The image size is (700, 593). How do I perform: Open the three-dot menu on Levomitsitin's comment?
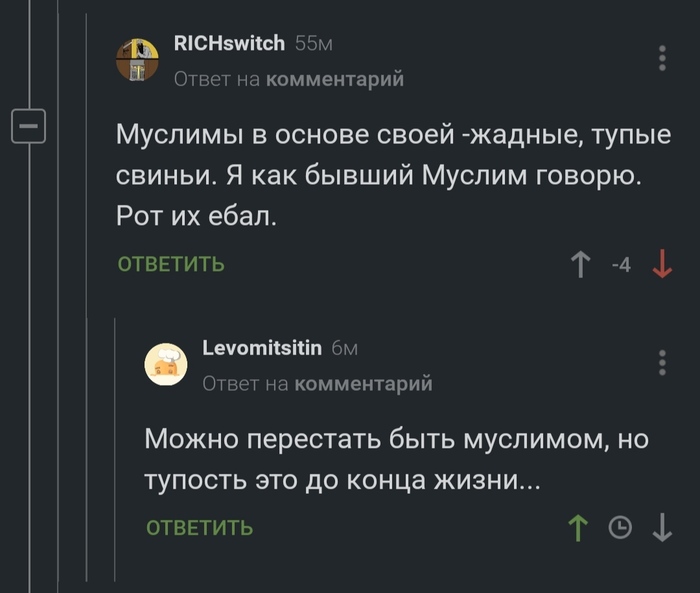coord(662,362)
